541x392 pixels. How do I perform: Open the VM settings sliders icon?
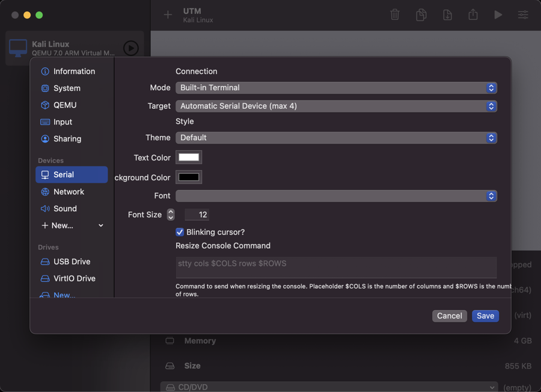point(523,15)
